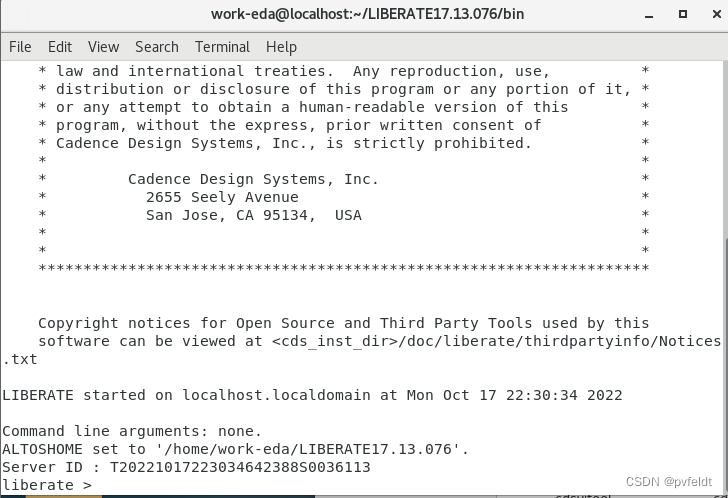Show the Help menu

pyautogui.click(x=281, y=47)
